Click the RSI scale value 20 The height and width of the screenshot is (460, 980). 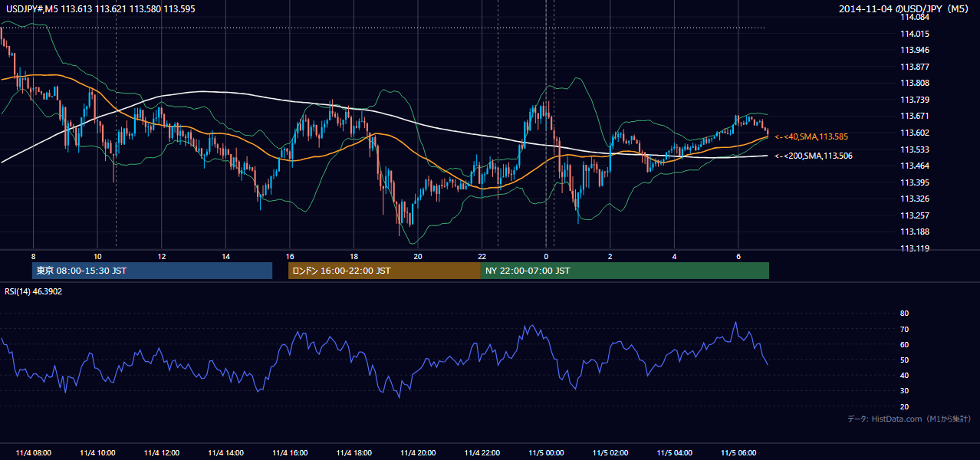click(905, 406)
